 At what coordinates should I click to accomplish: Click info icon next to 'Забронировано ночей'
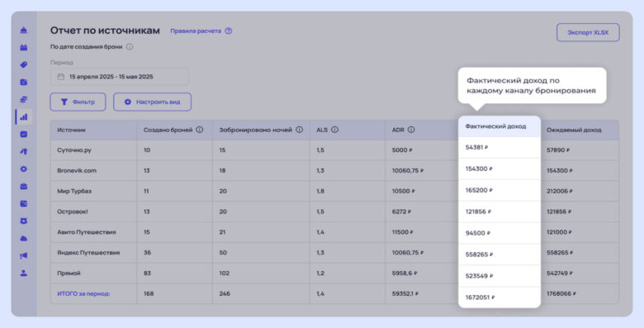coord(300,130)
